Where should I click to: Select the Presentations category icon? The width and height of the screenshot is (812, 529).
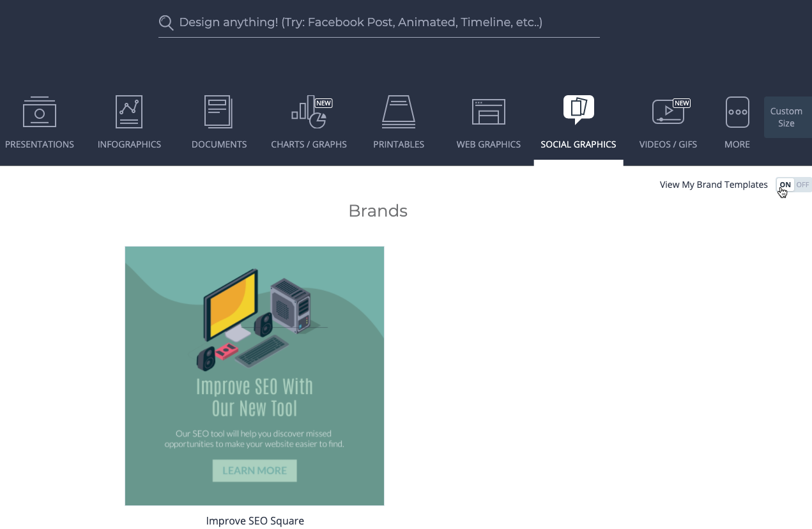pos(40,112)
